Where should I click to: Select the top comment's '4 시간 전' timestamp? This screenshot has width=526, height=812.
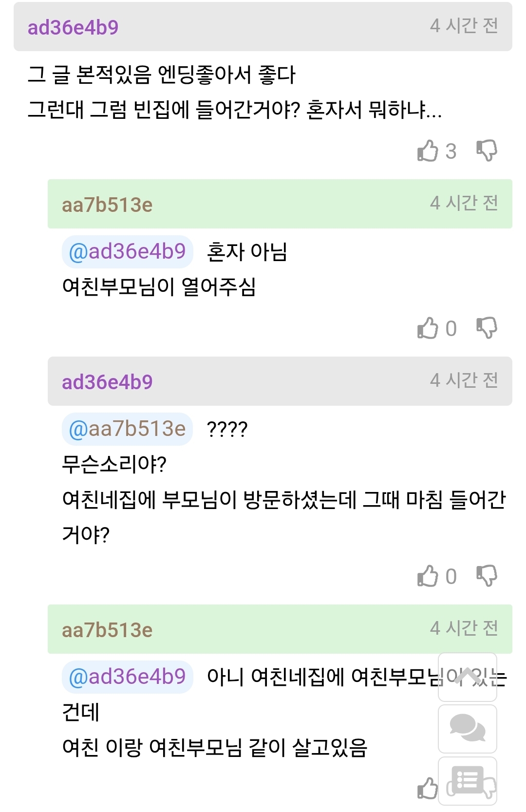(464, 25)
